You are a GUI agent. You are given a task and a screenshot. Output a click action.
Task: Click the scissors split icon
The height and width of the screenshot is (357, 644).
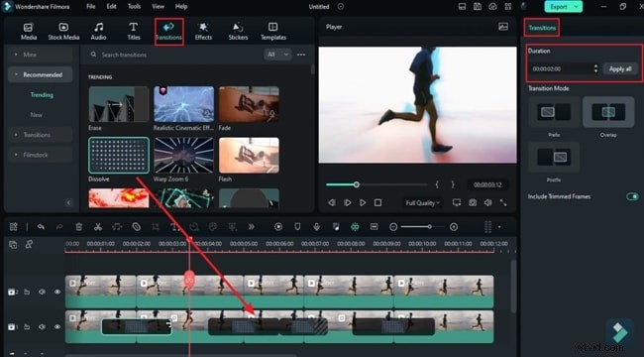point(98,227)
